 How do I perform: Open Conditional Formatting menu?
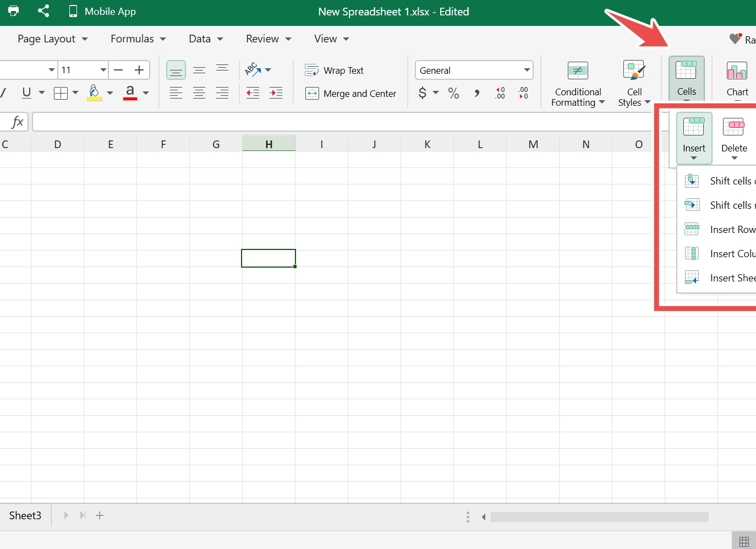pos(578,84)
